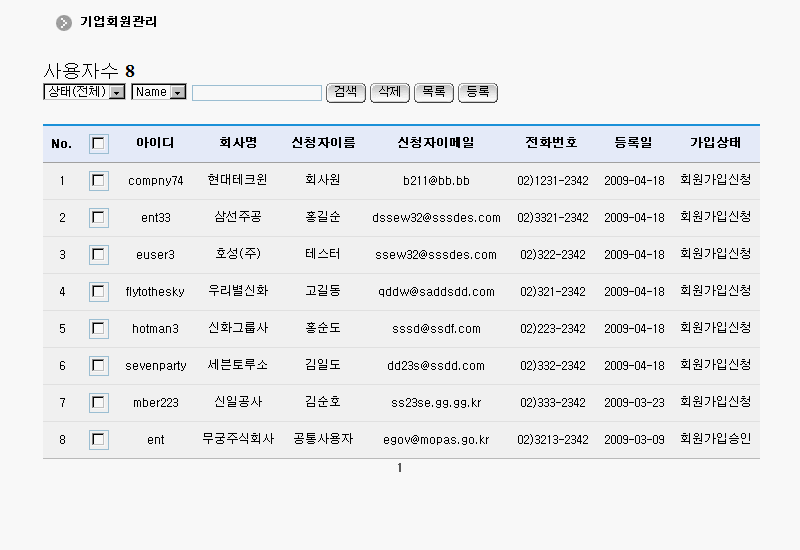The width and height of the screenshot is (800, 550).
Task: Expand the Name search-field dropdown
Action: [x=158, y=92]
